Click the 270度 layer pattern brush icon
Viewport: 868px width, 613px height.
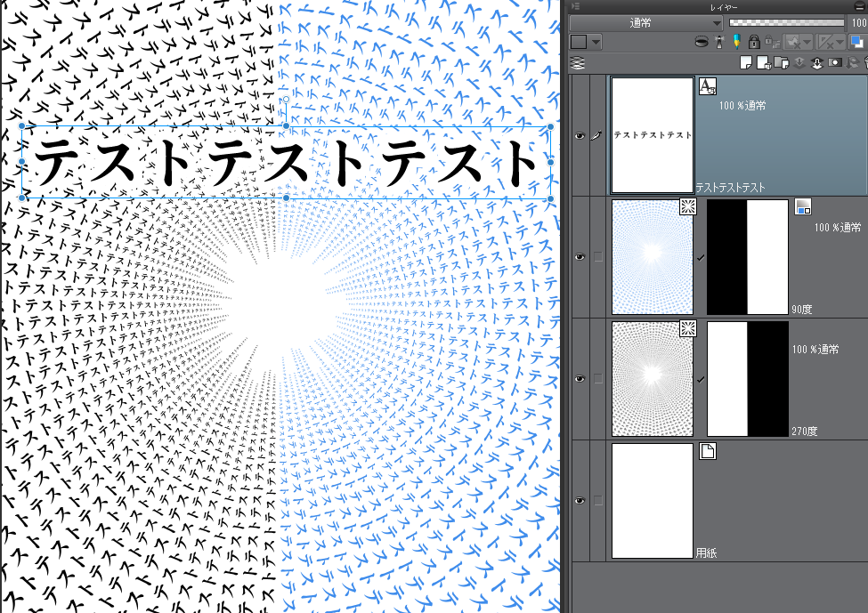[687, 328]
